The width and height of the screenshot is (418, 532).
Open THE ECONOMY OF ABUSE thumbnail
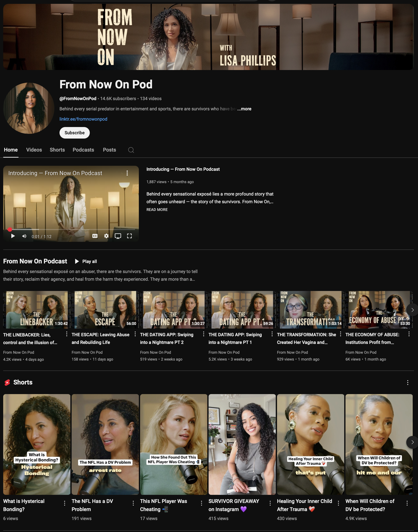379,310
